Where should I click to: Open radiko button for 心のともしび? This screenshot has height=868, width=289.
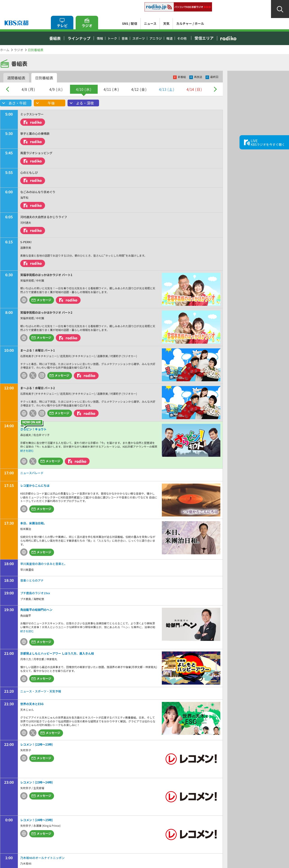[33, 181]
